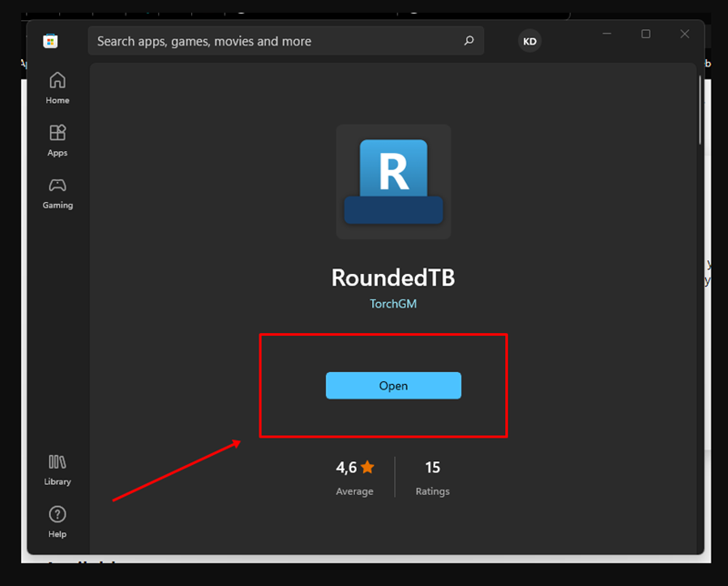Maximize the Store window

(x=646, y=34)
